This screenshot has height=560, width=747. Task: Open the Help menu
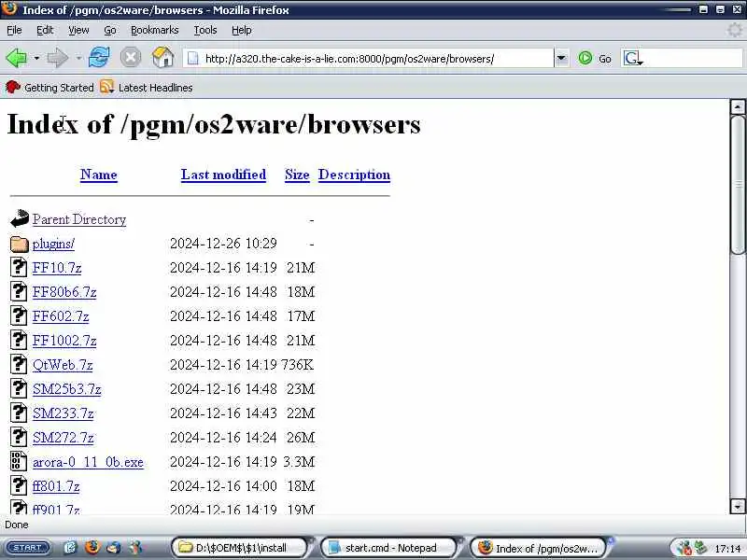(x=242, y=30)
